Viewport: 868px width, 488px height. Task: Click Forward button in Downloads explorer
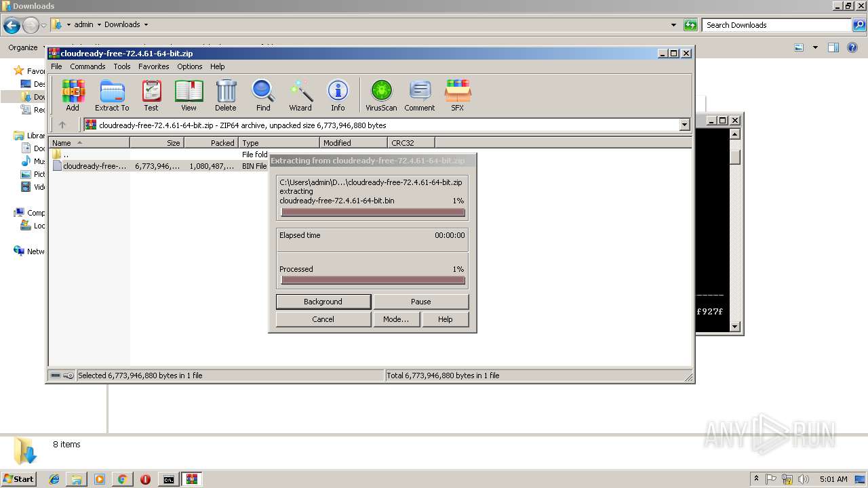31,26
